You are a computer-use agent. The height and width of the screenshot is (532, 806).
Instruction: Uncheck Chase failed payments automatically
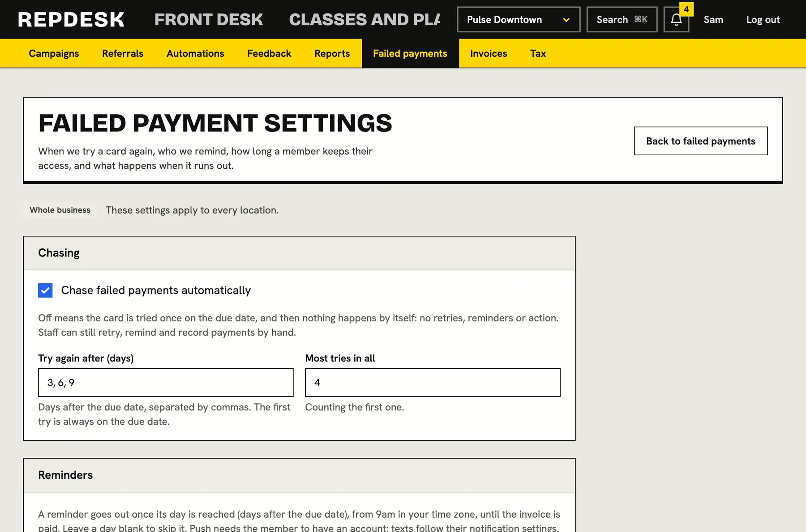point(45,290)
